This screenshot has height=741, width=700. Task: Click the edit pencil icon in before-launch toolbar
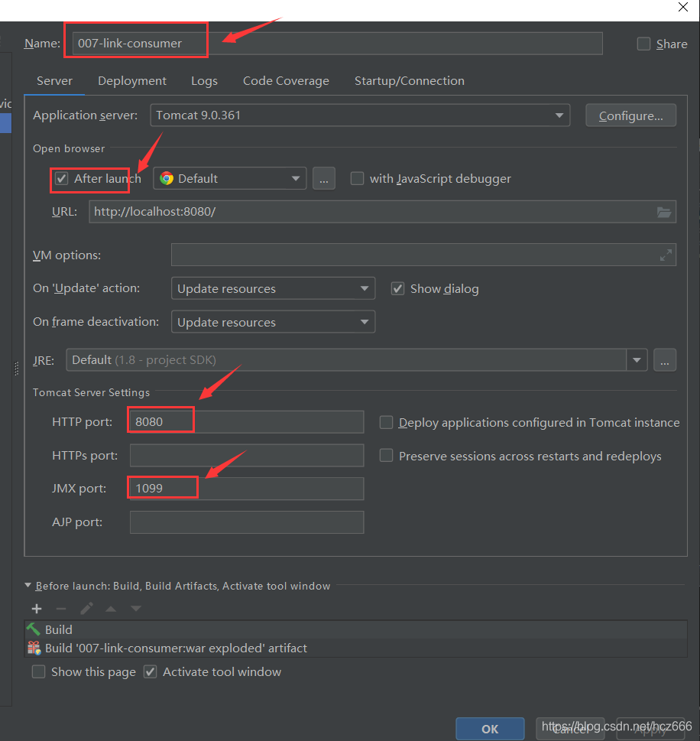(x=86, y=609)
